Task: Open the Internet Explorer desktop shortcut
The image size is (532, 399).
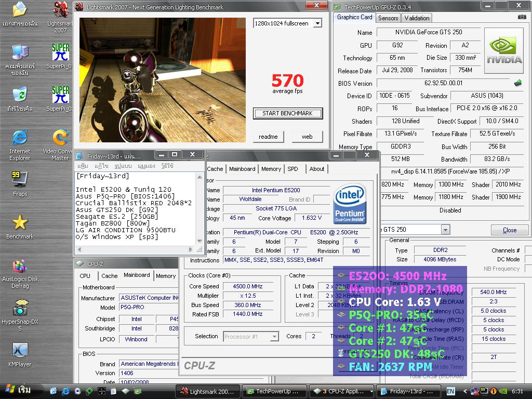Action: (x=20, y=145)
